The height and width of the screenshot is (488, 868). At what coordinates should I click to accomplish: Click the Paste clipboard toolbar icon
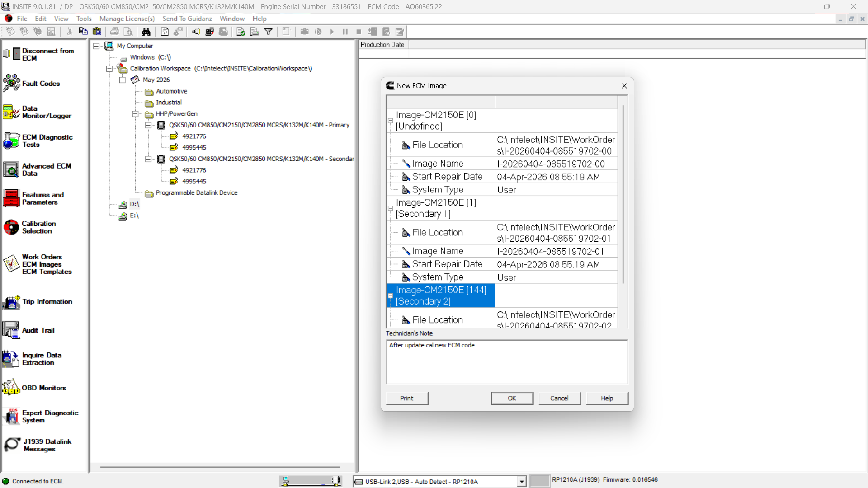(97, 32)
